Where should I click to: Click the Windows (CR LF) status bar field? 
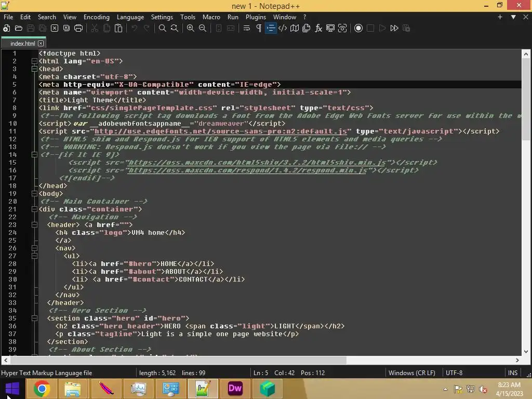[412, 373]
